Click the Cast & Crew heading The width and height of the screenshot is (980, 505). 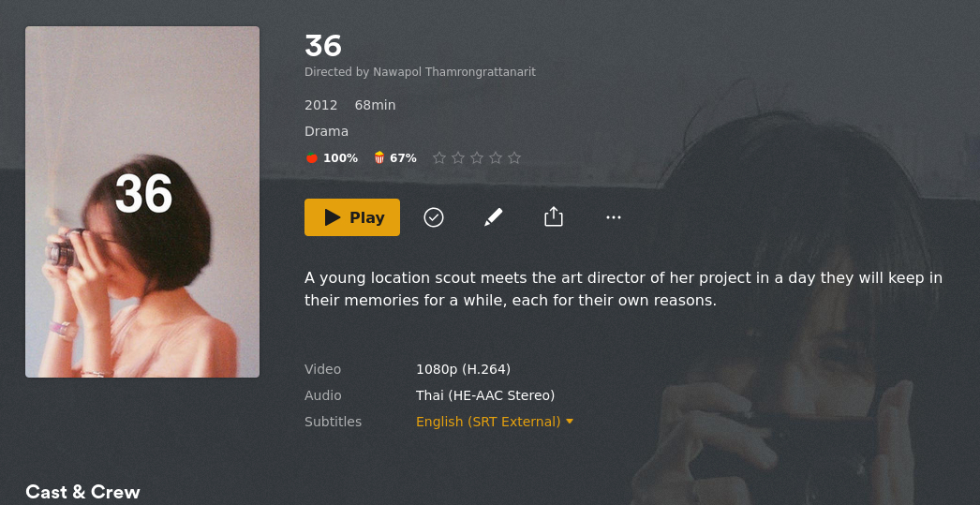82,492
